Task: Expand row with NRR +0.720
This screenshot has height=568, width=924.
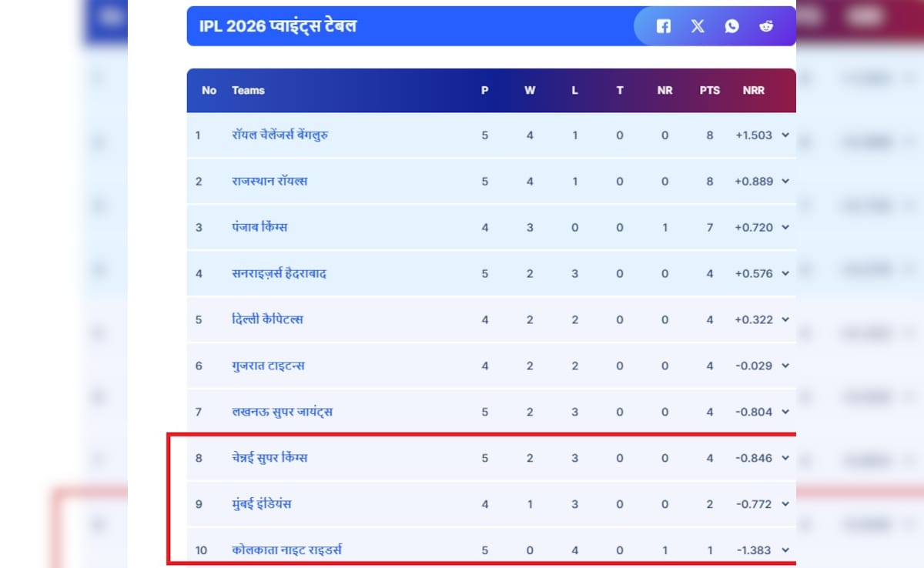Action: pos(785,228)
